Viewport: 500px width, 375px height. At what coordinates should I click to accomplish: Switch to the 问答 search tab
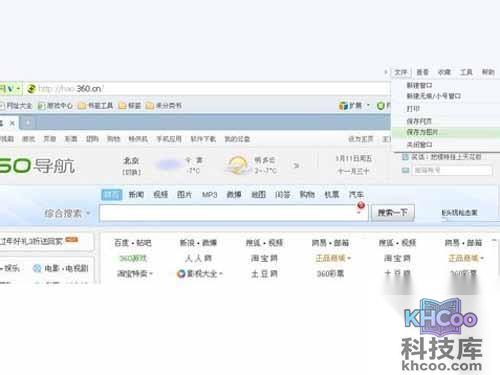283,194
